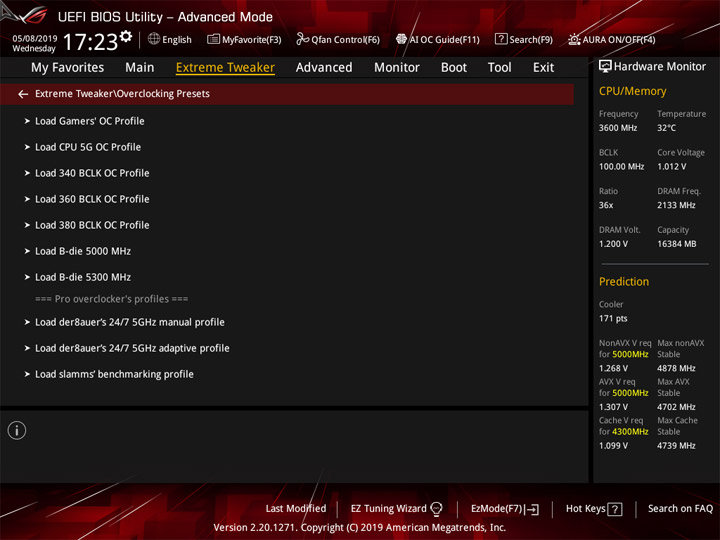
Task: Launch AI OC Guide(F11) label
Action: point(444,40)
